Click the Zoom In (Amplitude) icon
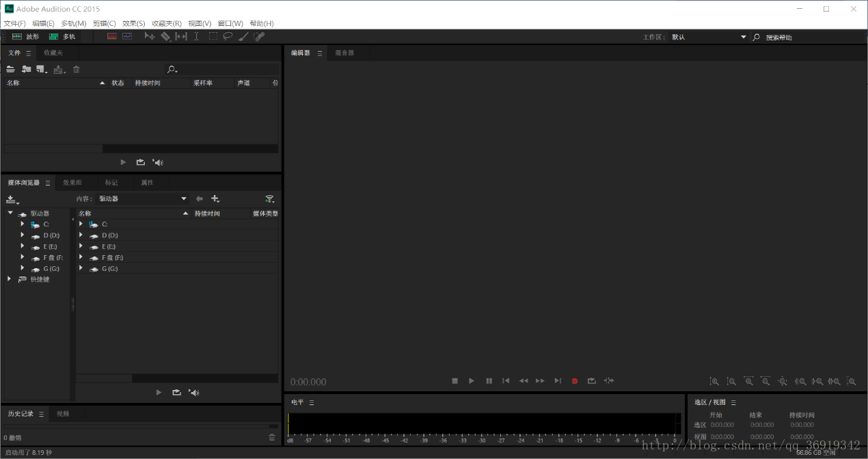Viewport: 868px width, 459px height. pos(714,382)
